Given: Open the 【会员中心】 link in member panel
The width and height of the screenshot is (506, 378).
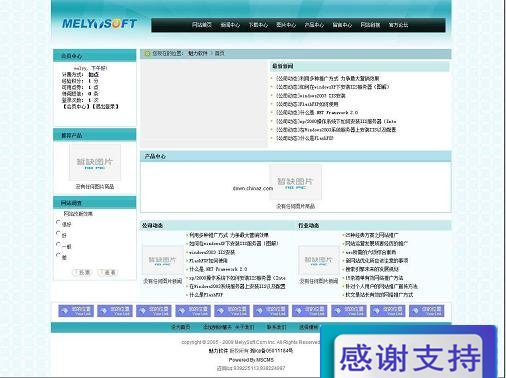Looking at the screenshot, I should pyautogui.click(x=76, y=107).
